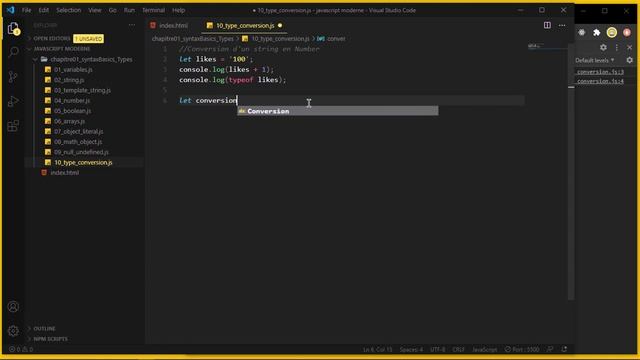Select the 10_type_conversion.js editor tab
Image resolution: width=640 pixels, height=360 pixels.
[244, 25]
